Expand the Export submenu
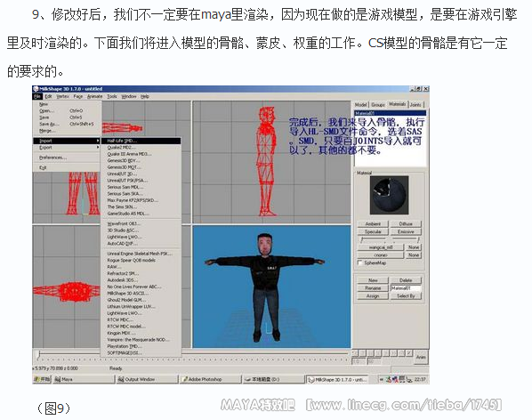The height and width of the screenshot is (420, 532). 67,147
